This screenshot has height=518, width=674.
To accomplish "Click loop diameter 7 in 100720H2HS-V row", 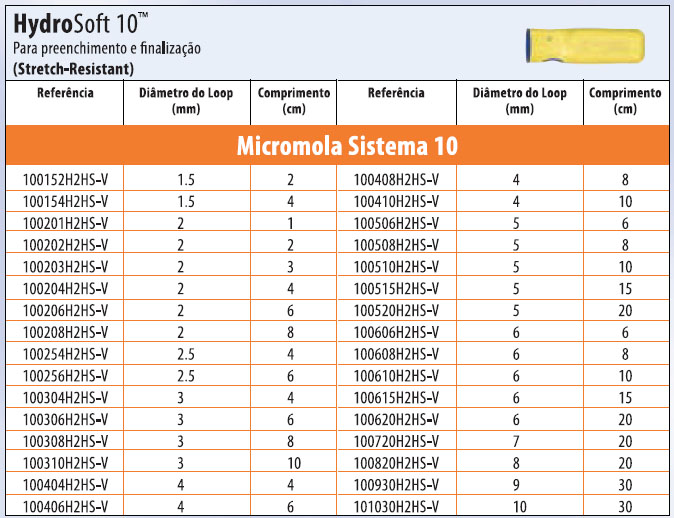I will tap(516, 441).
